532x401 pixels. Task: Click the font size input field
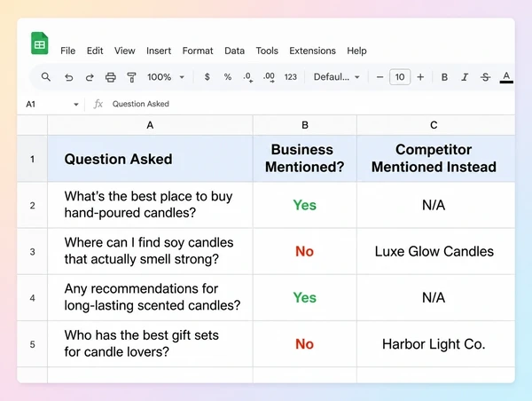click(400, 77)
